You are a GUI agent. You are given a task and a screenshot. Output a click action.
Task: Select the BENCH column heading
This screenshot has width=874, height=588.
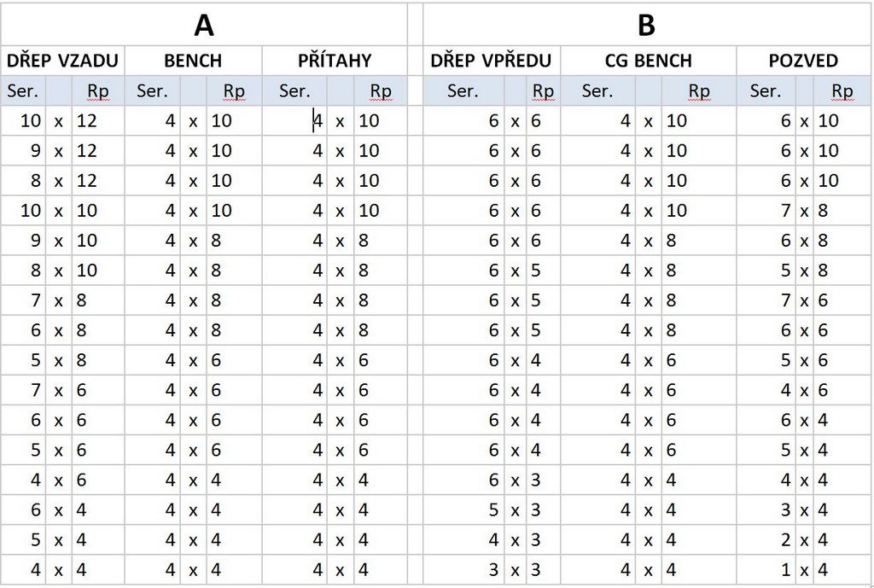[193, 61]
